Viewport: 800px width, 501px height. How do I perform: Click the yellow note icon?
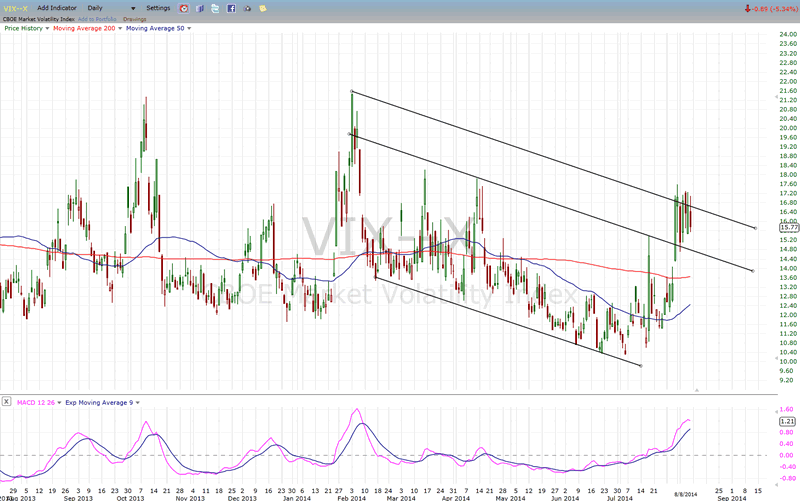263,8
